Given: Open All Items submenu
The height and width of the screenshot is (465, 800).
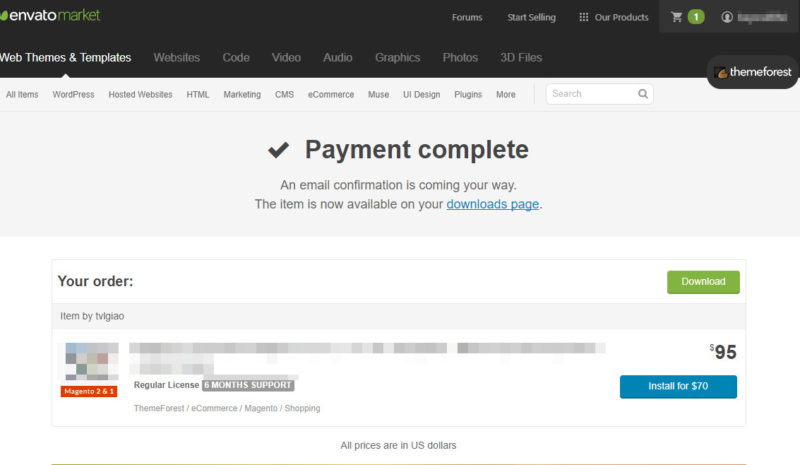Looking at the screenshot, I should (x=22, y=94).
